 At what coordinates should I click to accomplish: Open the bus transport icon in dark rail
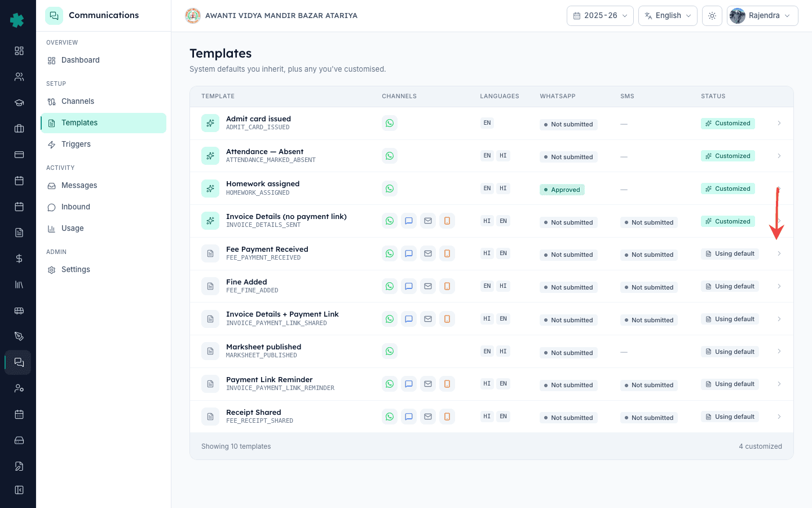[x=19, y=310]
